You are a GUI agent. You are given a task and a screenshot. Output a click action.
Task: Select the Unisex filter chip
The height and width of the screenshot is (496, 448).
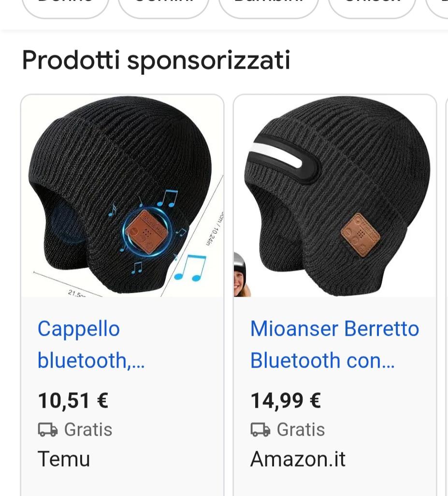point(372,6)
